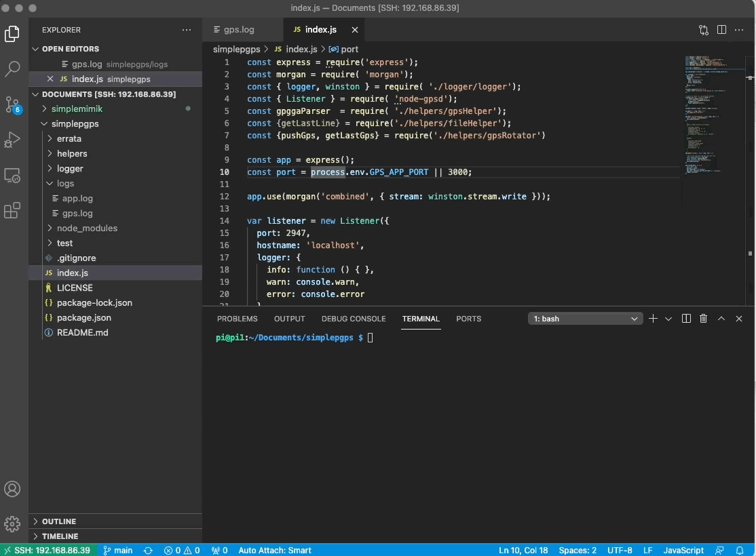756x556 pixels.
Task: Click the Accounts icon in activity bar
Action: point(13,489)
